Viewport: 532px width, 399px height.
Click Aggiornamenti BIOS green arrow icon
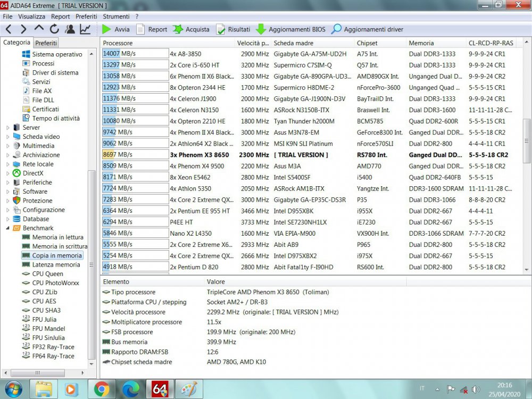coord(261,29)
